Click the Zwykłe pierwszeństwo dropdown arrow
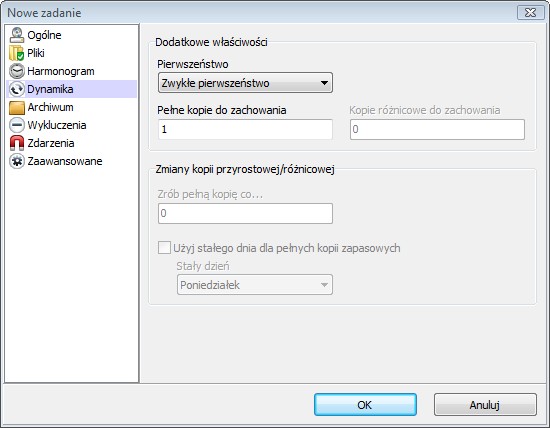 [324, 83]
